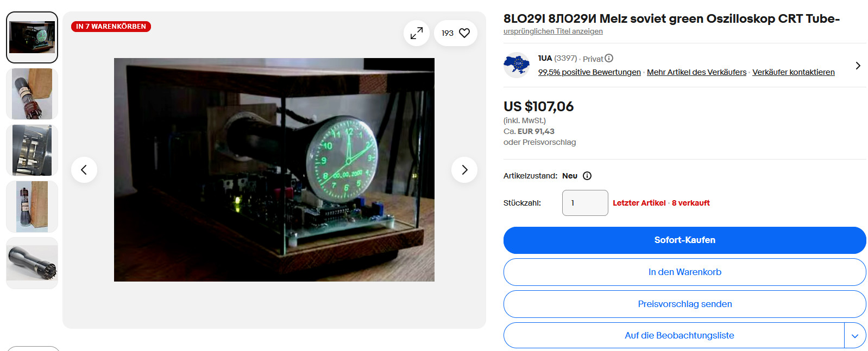
Task: Click the seller's Ukraine map avatar
Action: (x=517, y=65)
